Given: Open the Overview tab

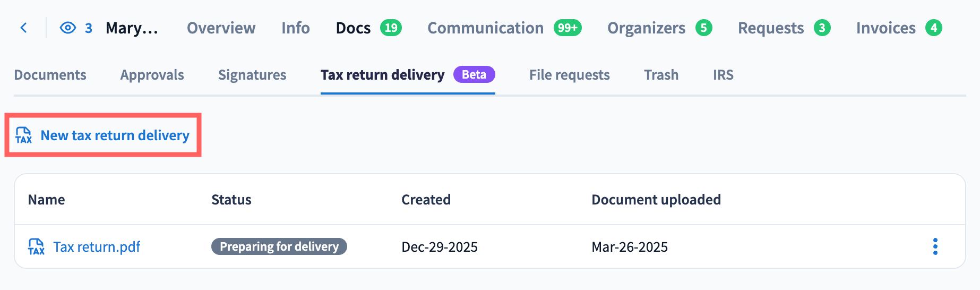Looking at the screenshot, I should coord(221,28).
